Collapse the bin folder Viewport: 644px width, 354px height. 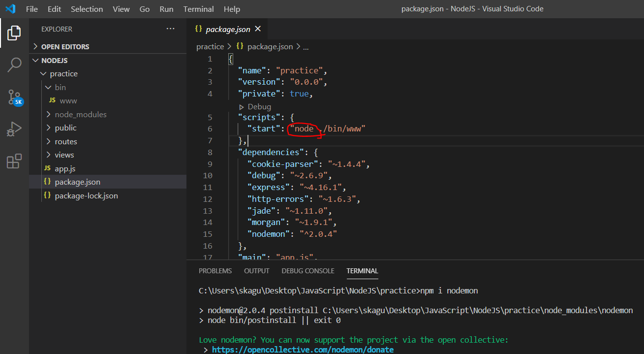point(48,87)
